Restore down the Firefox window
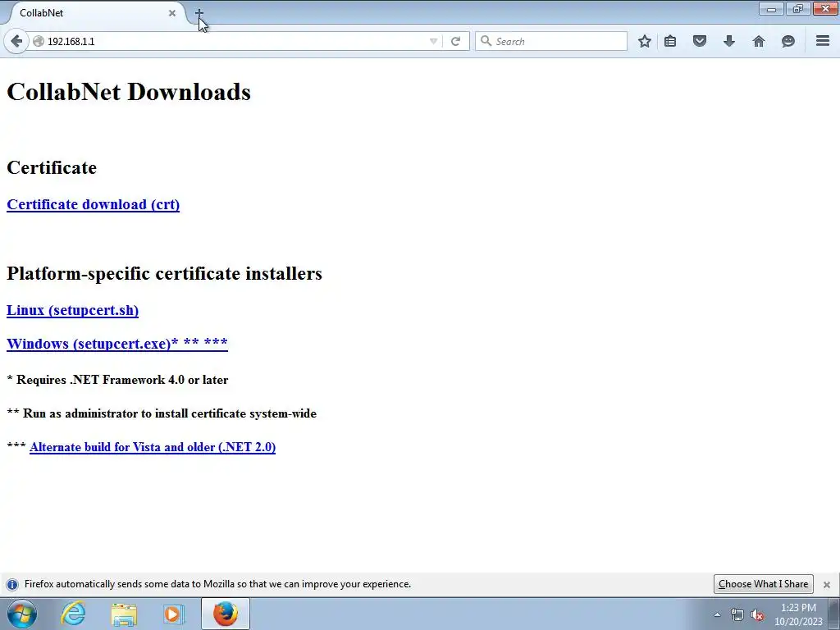Viewport: 840px width, 630px height. coord(798,8)
